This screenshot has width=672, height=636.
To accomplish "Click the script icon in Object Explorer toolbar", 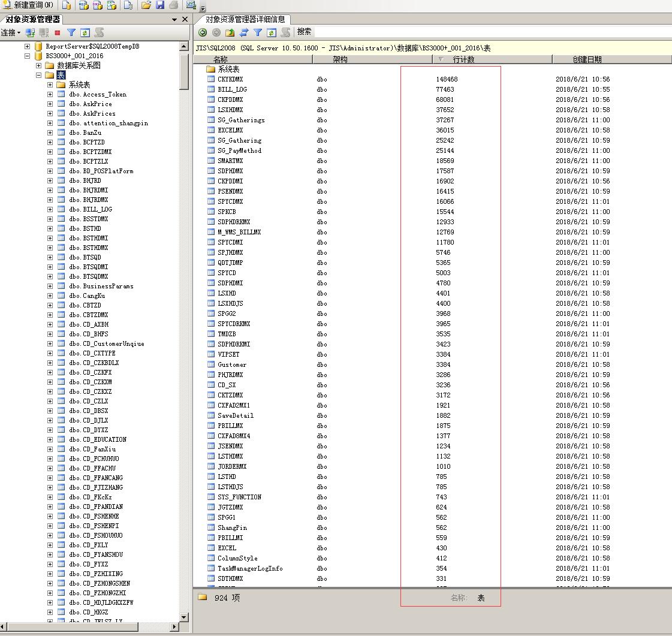I will 99,32.
